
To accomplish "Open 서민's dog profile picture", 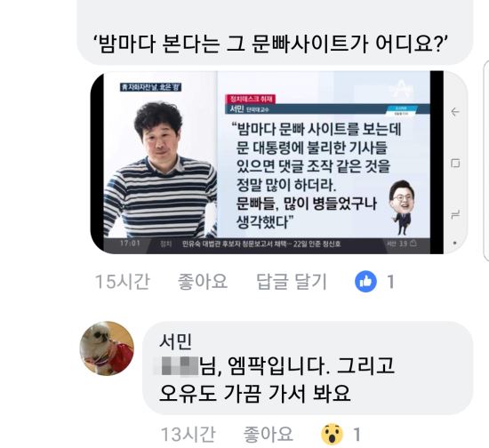I will 107,348.
